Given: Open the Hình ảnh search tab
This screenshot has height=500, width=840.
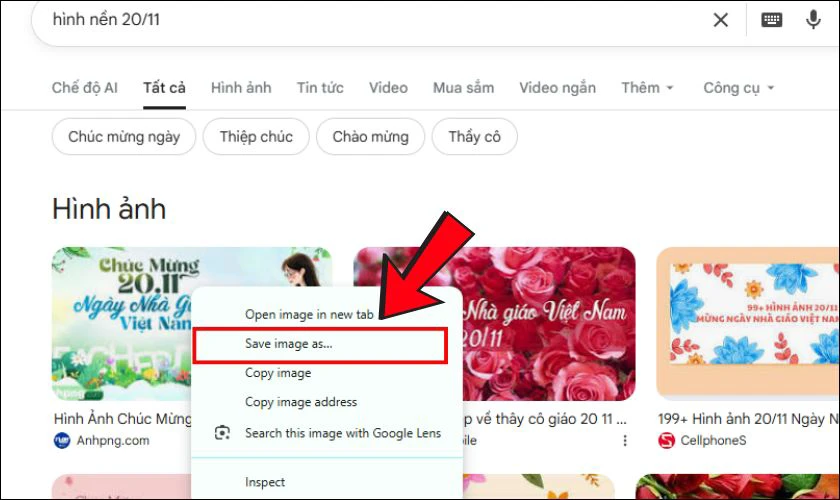Looking at the screenshot, I should [x=241, y=88].
